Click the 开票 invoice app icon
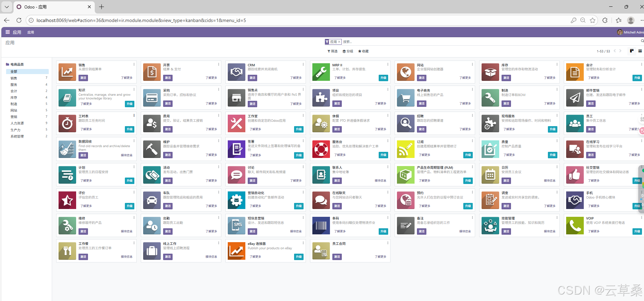 152,72
